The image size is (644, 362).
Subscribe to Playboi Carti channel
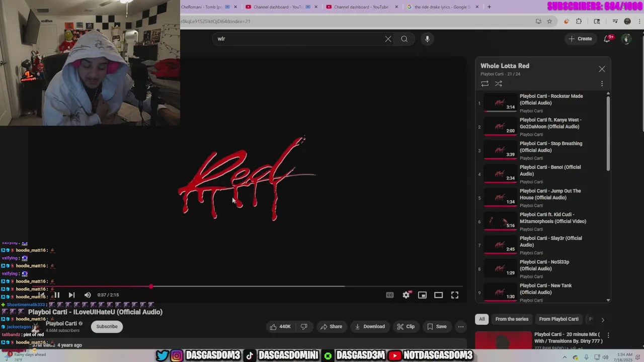(107, 326)
